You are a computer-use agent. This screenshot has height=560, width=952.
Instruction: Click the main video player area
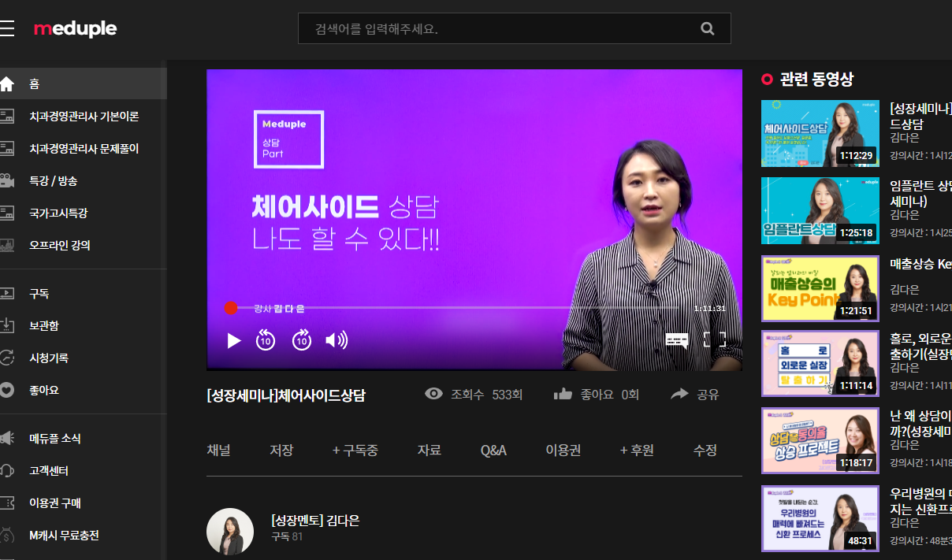474,220
